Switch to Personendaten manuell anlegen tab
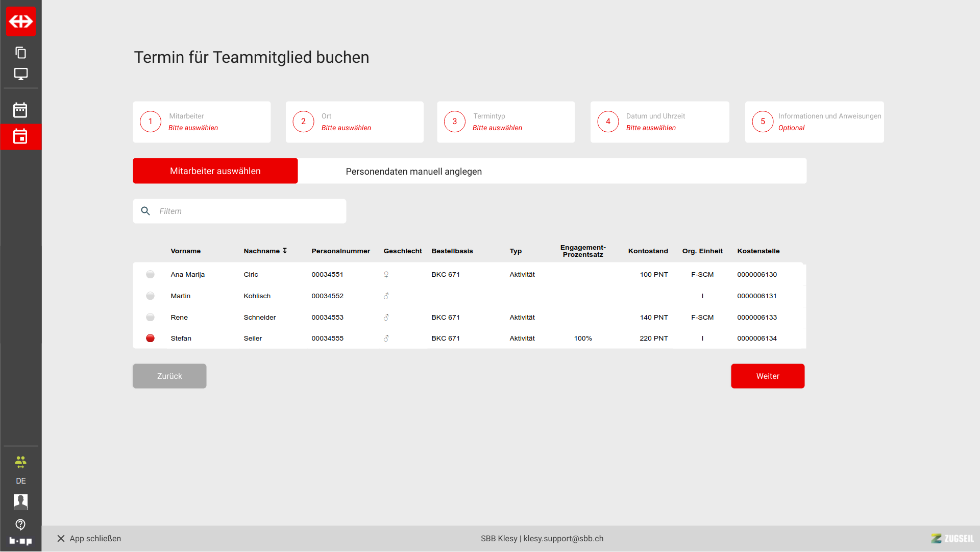 coord(413,172)
